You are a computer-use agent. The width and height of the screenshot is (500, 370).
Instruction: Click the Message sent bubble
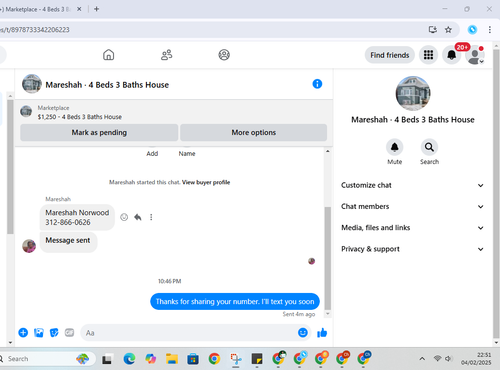click(68, 241)
